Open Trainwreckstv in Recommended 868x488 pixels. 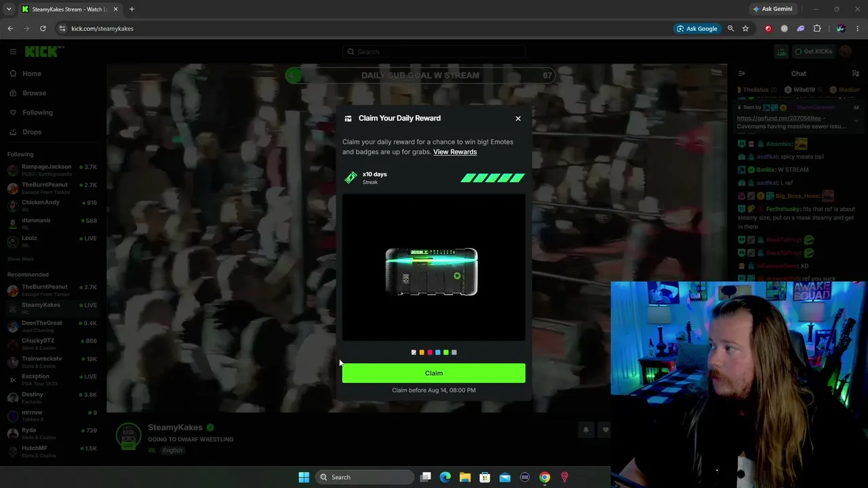(x=53, y=361)
